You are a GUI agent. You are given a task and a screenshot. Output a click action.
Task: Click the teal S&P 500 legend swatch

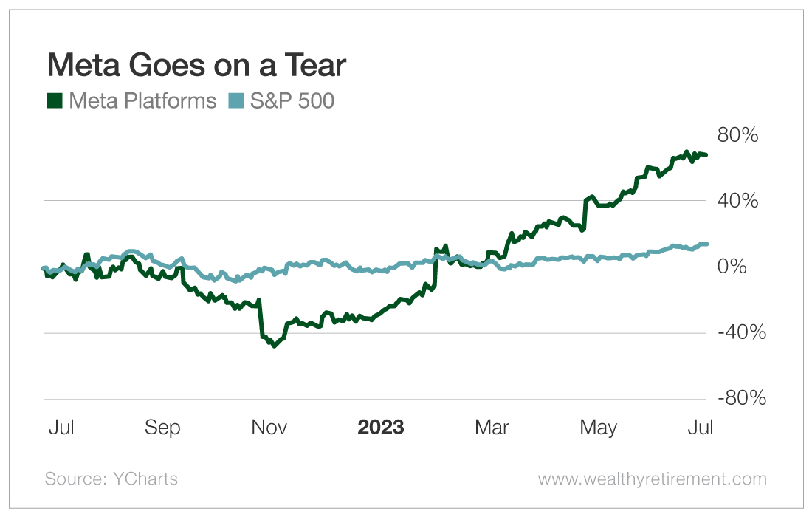point(235,101)
